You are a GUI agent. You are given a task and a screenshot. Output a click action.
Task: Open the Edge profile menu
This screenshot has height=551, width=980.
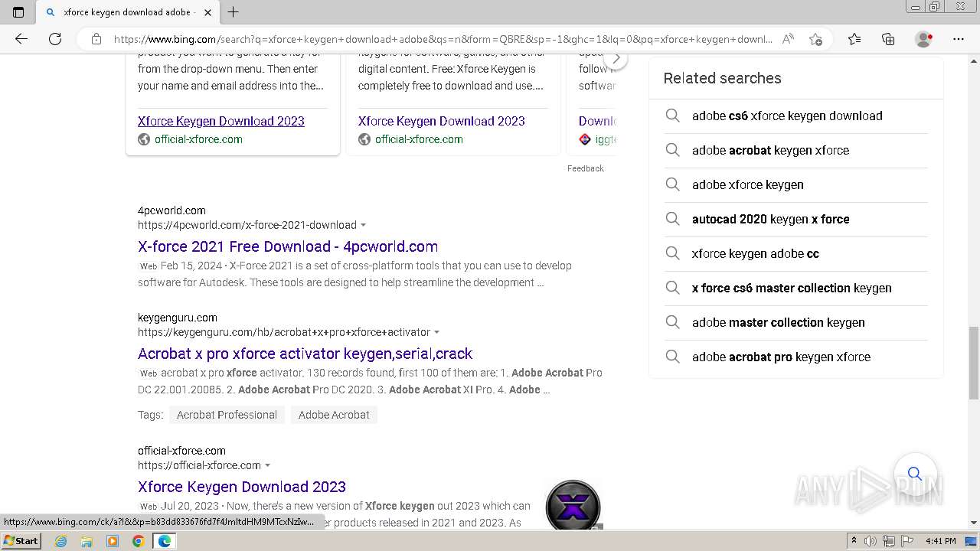(x=924, y=39)
